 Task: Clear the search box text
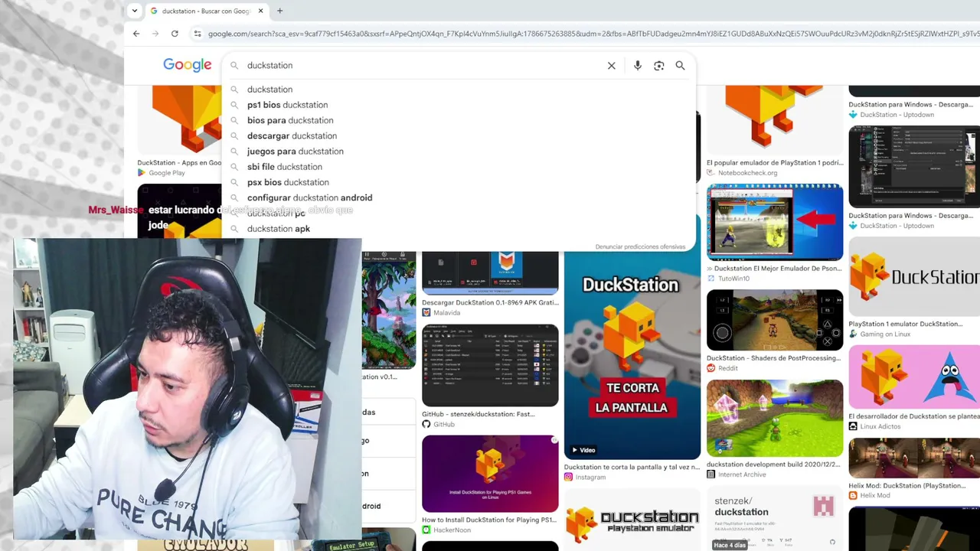tap(611, 66)
